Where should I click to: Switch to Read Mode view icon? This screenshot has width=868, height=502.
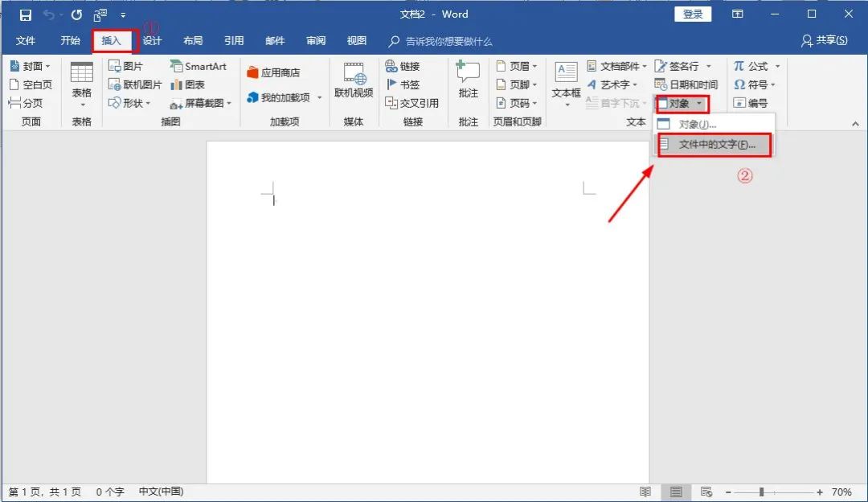coord(645,492)
